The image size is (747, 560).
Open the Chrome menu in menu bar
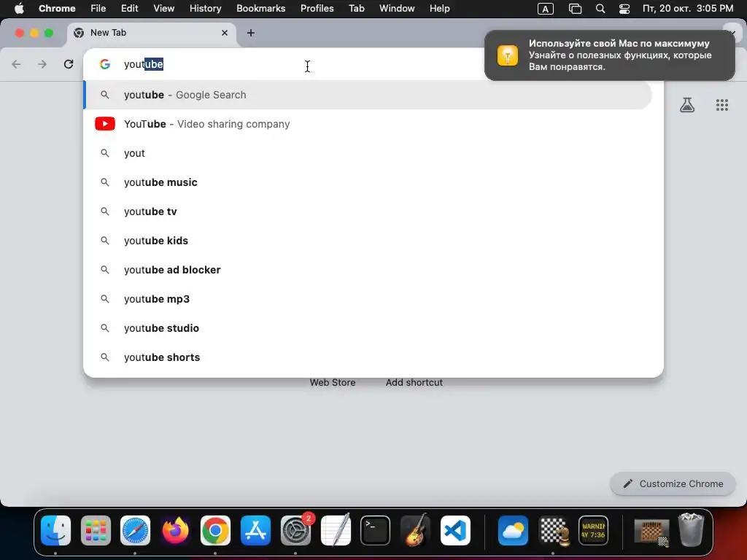(57, 9)
